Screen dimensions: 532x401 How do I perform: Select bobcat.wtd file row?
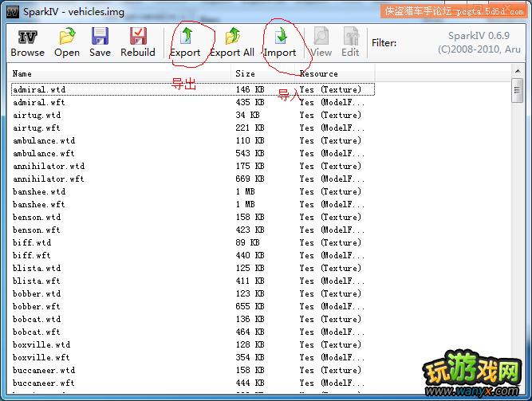[x=193, y=319]
